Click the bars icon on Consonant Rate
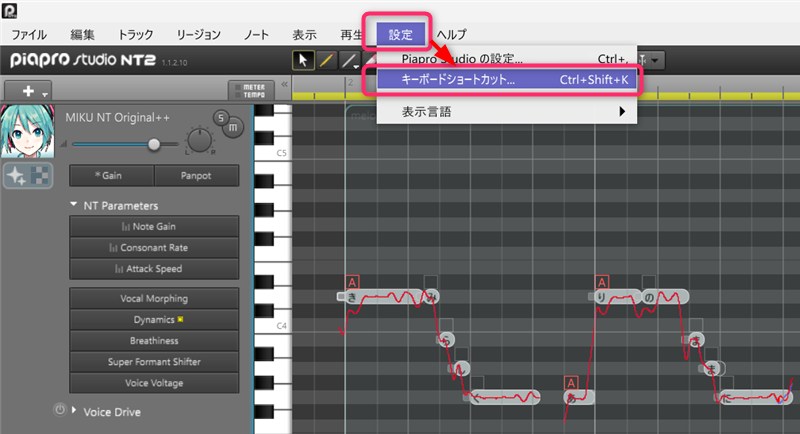 [x=113, y=248]
